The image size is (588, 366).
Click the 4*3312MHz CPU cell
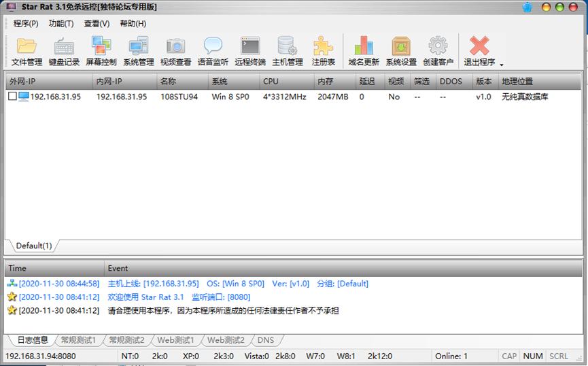tap(285, 97)
